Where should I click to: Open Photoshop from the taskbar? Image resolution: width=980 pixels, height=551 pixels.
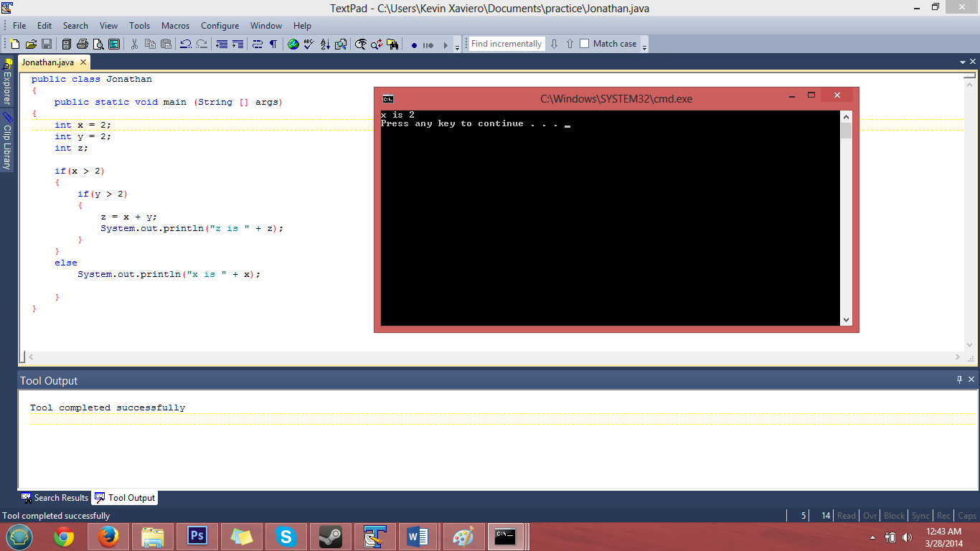tap(197, 537)
